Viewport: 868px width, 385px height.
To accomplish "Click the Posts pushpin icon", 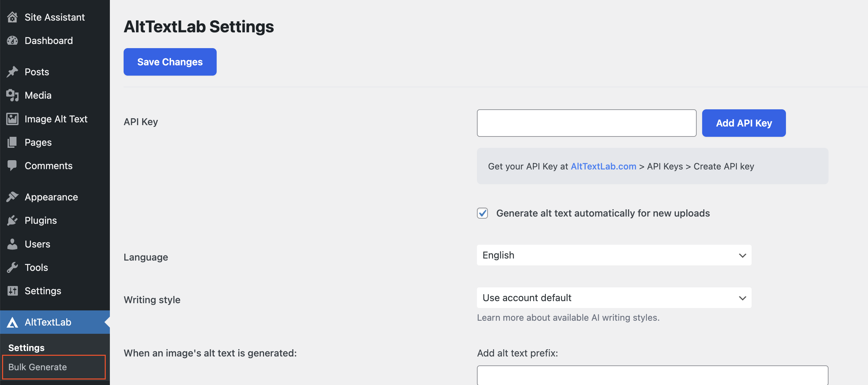I will [12, 72].
